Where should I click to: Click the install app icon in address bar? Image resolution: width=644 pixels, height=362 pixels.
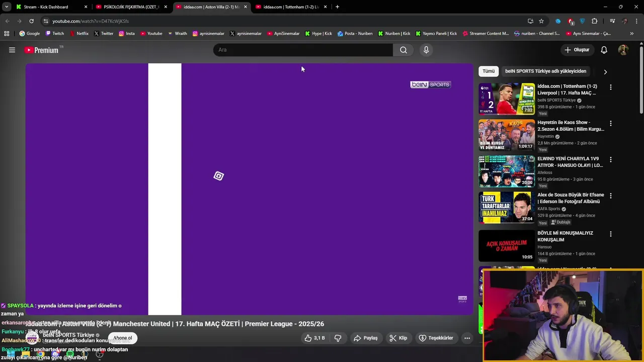(x=530, y=21)
